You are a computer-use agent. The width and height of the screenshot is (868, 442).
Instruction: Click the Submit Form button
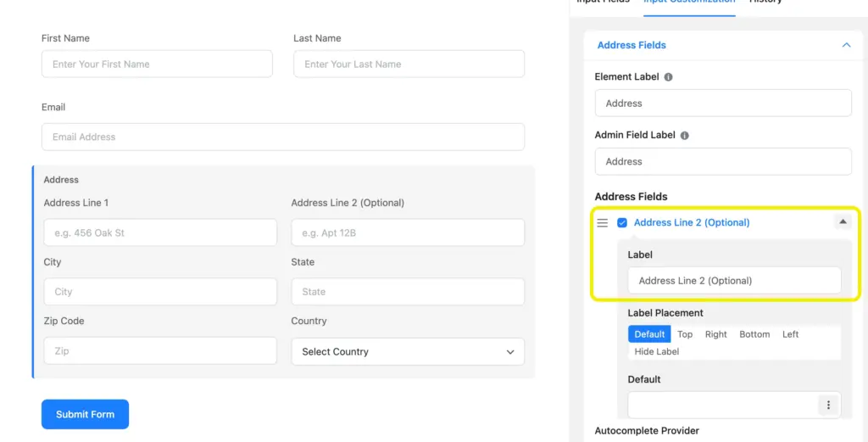point(86,414)
